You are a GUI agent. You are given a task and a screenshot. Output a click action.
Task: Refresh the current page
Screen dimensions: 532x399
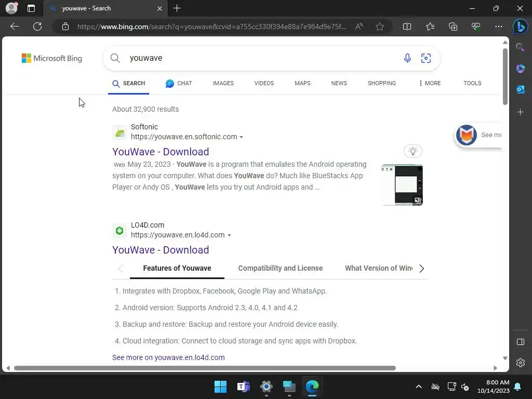click(37, 26)
